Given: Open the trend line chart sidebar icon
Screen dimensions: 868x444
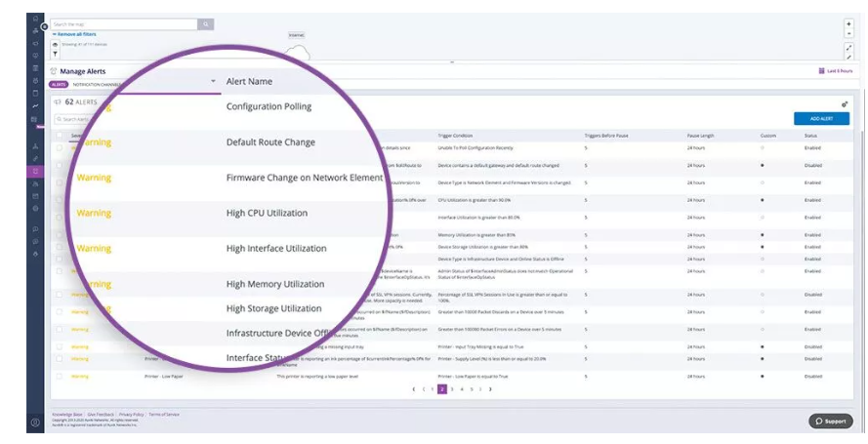Looking at the screenshot, I should pyautogui.click(x=35, y=105).
